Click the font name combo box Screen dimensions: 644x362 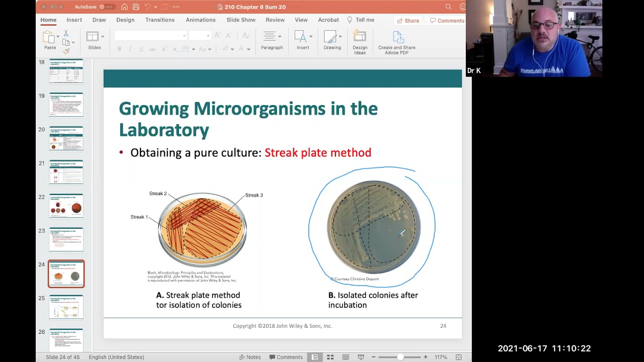150,35
